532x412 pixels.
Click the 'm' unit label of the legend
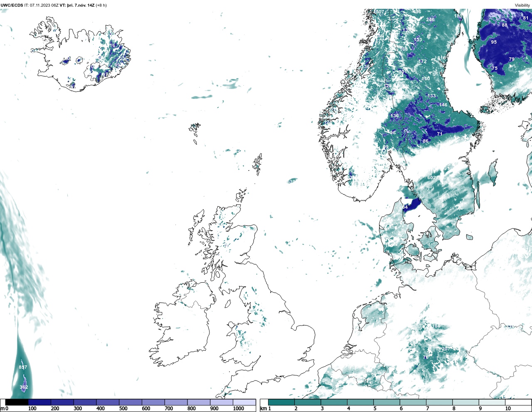pyautogui.click(x=2, y=409)
